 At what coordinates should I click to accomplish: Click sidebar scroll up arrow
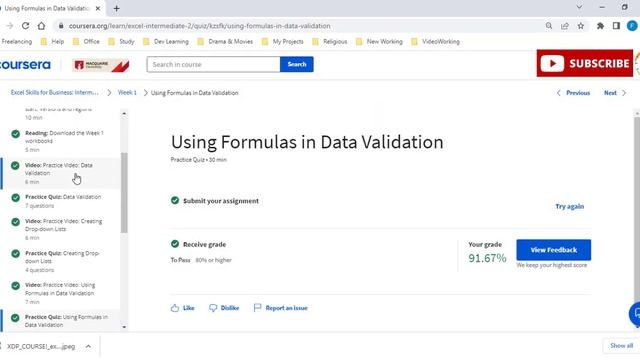pyautogui.click(x=124, y=113)
